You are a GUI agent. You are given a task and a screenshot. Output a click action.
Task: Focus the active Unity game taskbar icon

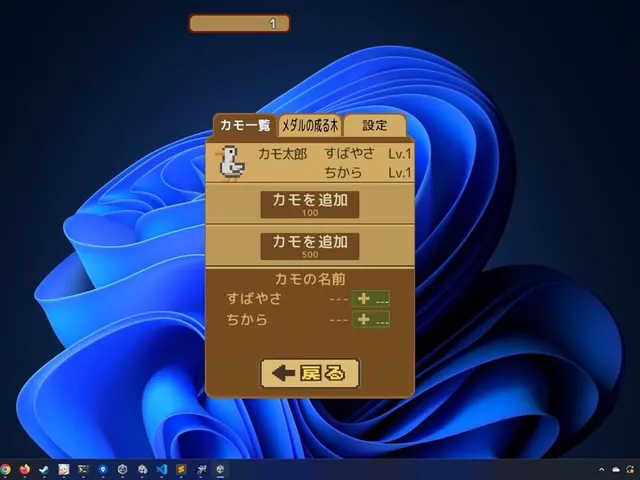coord(220,470)
